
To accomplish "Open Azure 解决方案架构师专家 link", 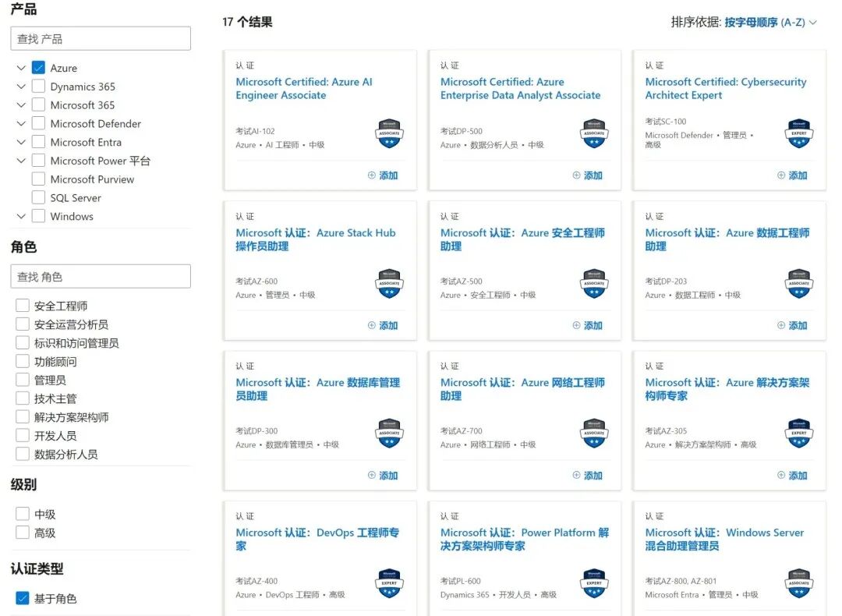I will point(727,389).
